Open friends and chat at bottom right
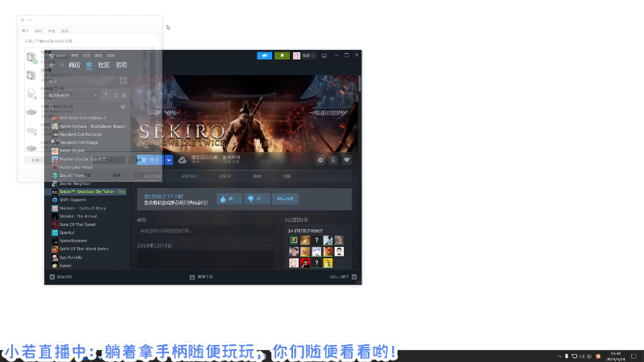Viewport: 644px width, 362px height. pyautogui.click(x=344, y=277)
